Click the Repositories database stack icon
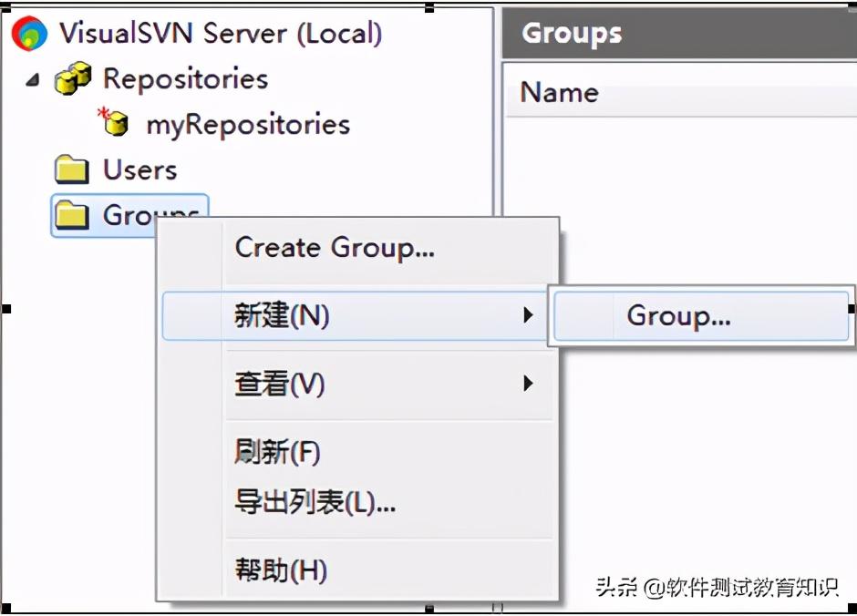The image size is (857, 616). pyautogui.click(x=75, y=77)
